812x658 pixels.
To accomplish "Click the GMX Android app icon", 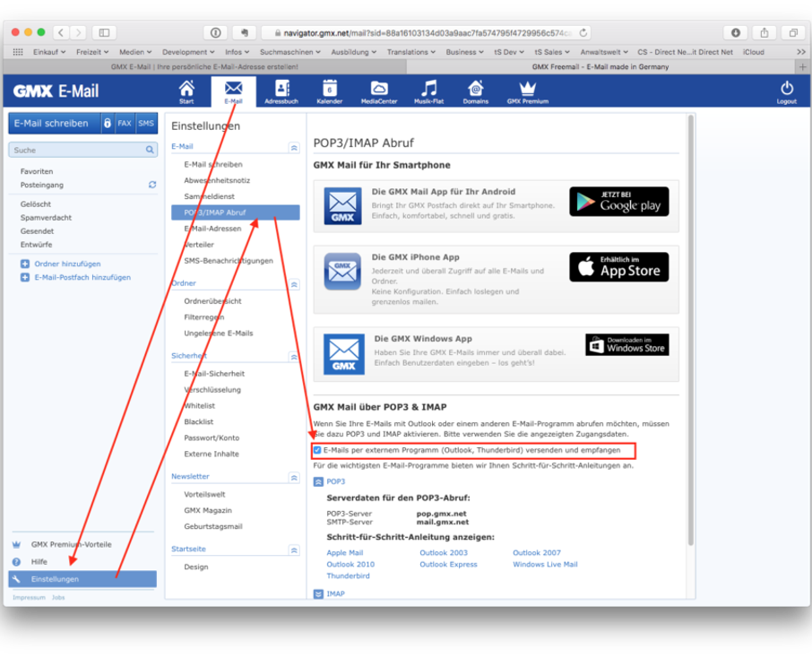I will [x=342, y=205].
